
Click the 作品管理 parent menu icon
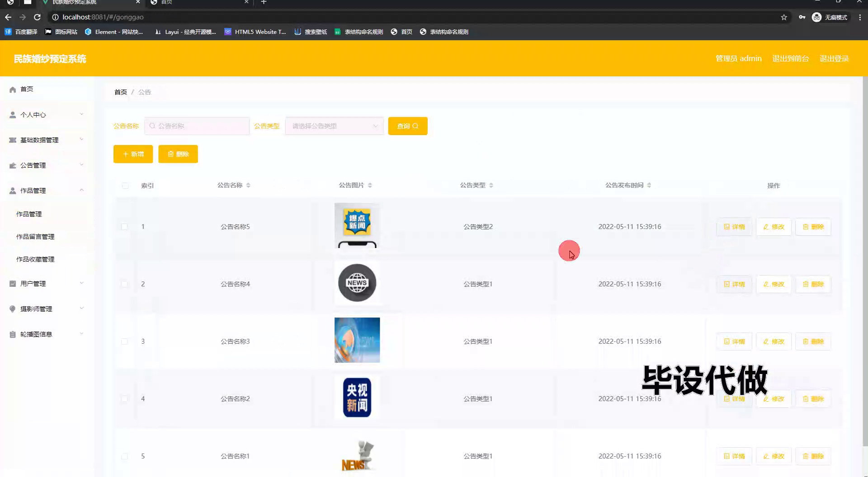click(x=13, y=191)
